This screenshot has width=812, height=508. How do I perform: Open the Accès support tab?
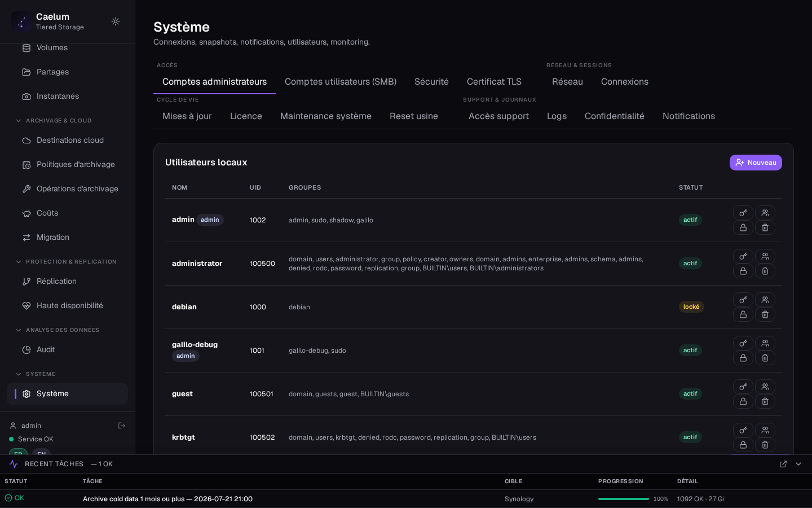[x=498, y=116]
